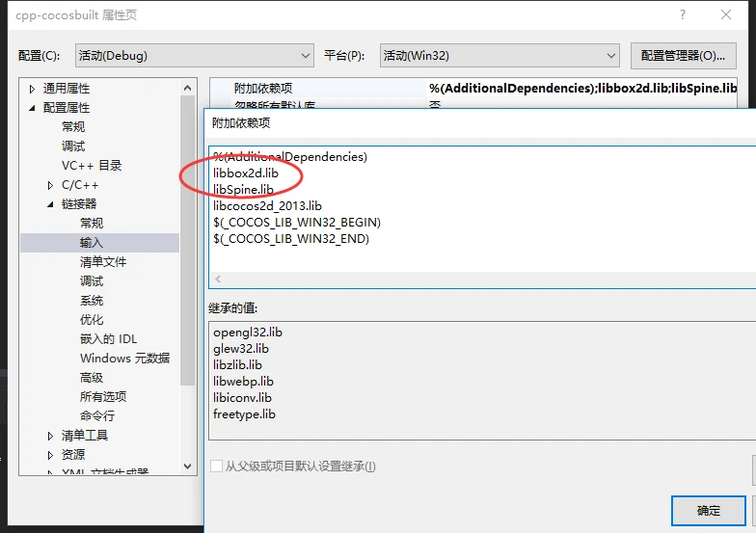Viewport: 756px width, 533px height.
Task: Click the 配置管理器 button
Action: (683, 56)
